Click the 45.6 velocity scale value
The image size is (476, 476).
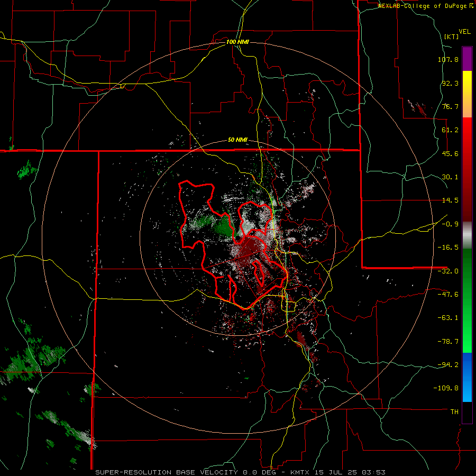[x=450, y=153]
